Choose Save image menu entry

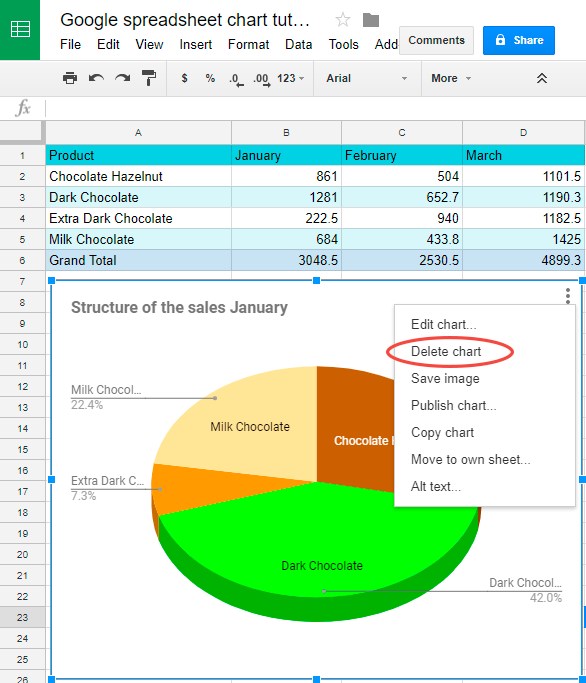[x=484, y=379]
